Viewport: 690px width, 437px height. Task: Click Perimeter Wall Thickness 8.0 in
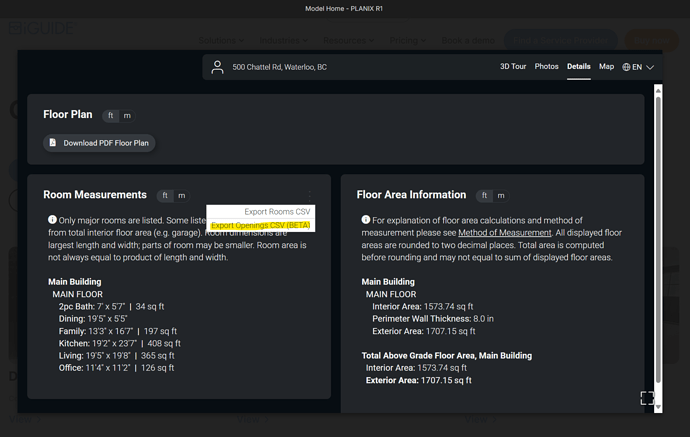433,319
